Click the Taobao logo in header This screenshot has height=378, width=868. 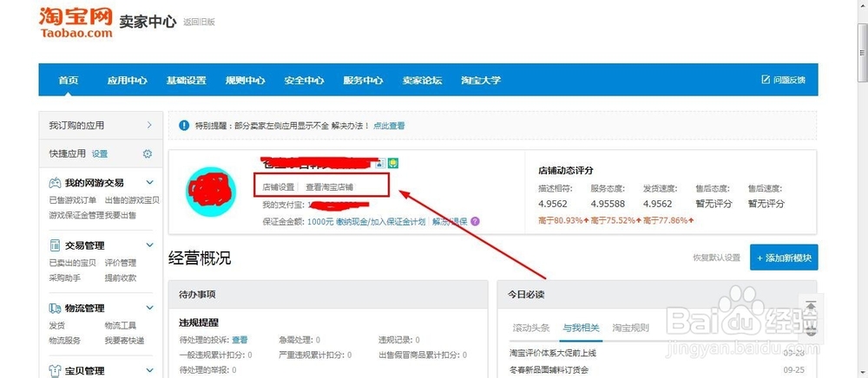76,23
